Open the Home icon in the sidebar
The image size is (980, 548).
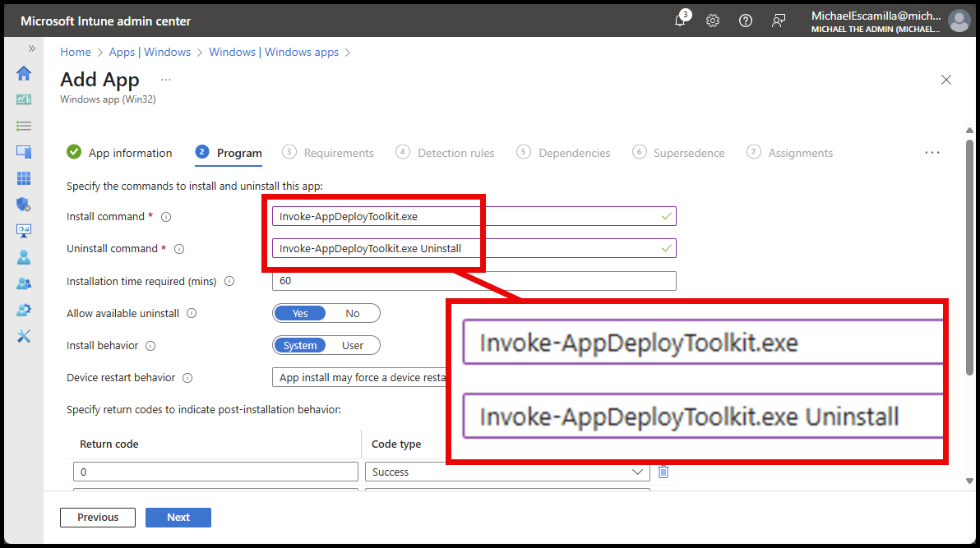(24, 73)
